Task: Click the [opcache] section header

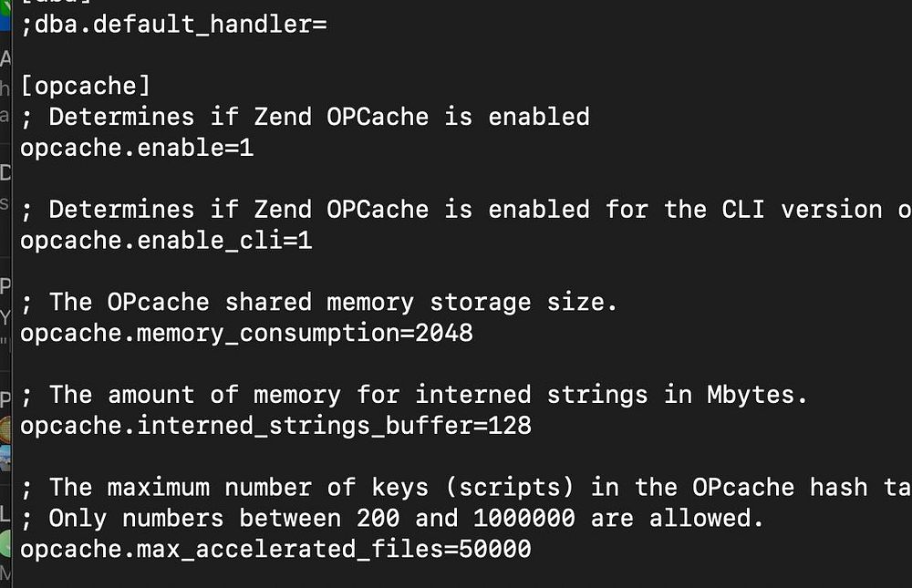Action: [x=86, y=86]
